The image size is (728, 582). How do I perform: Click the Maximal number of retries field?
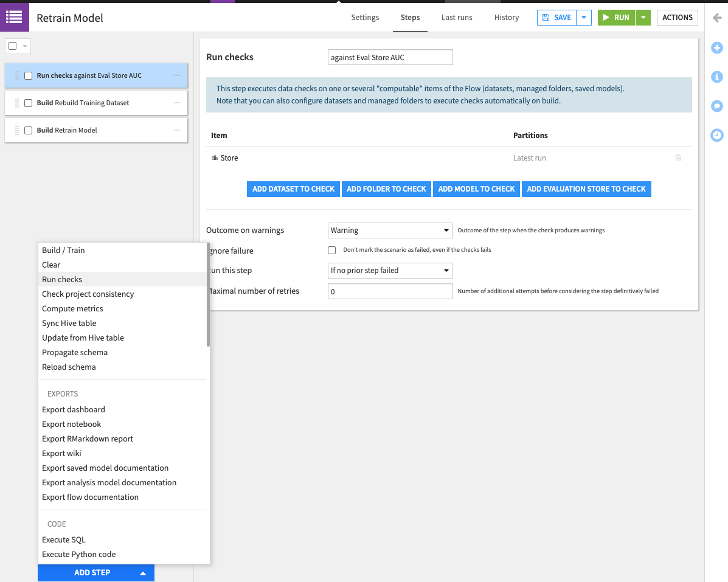tap(390, 291)
